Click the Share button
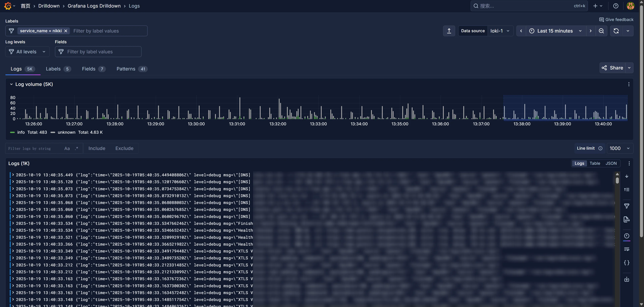The height and width of the screenshot is (307, 644). [613, 68]
